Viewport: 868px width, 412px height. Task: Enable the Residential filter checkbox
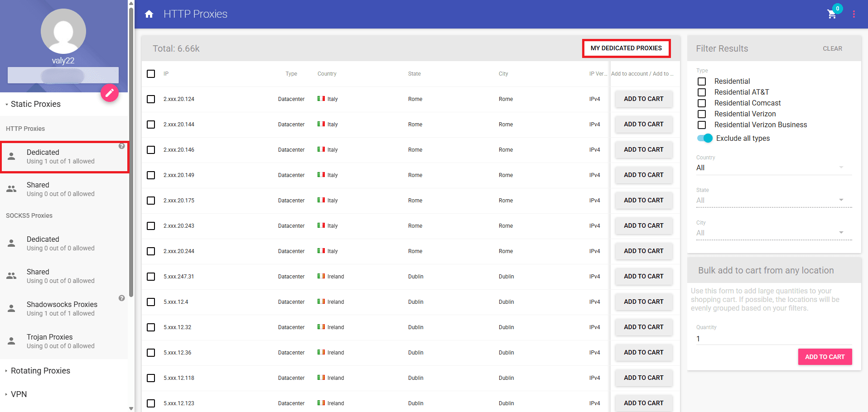702,81
